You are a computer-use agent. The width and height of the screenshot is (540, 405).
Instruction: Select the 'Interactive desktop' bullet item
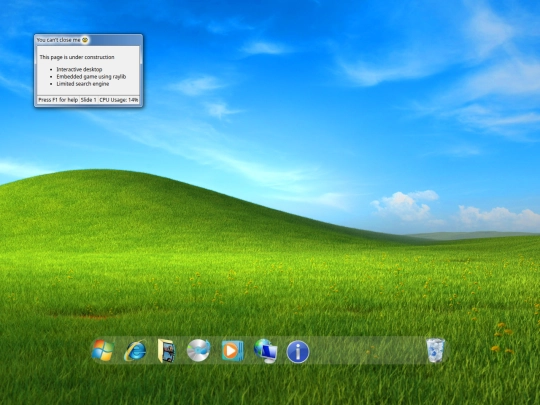[79, 69]
